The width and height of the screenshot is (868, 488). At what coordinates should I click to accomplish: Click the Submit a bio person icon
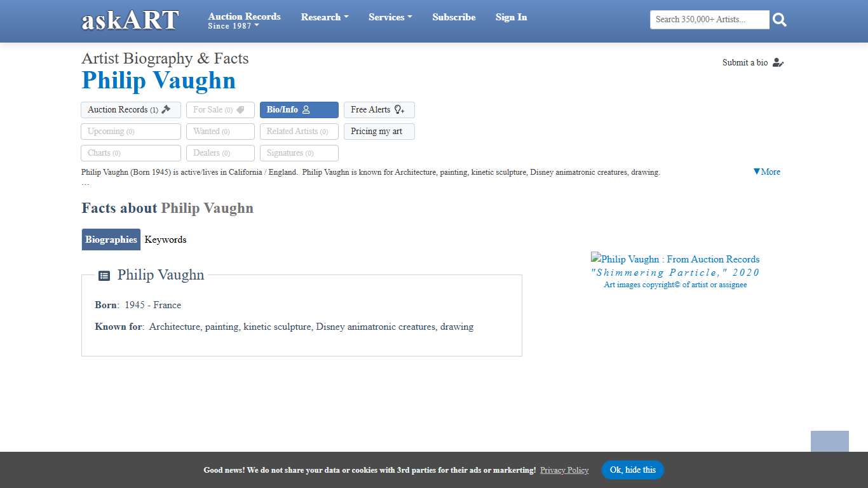click(x=778, y=63)
